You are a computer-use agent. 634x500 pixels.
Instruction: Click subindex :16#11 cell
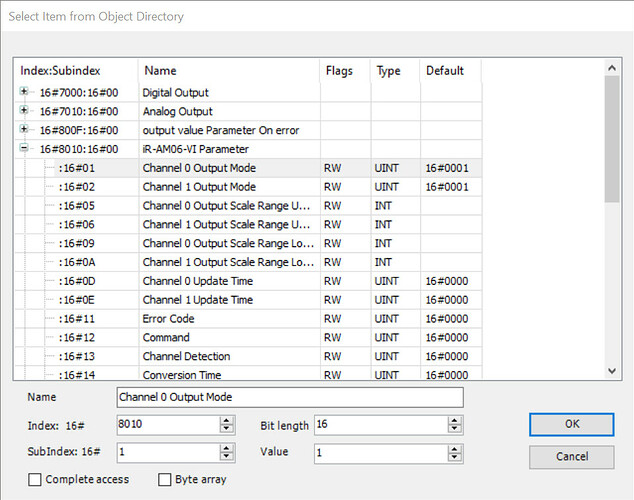pyautogui.click(x=77, y=319)
